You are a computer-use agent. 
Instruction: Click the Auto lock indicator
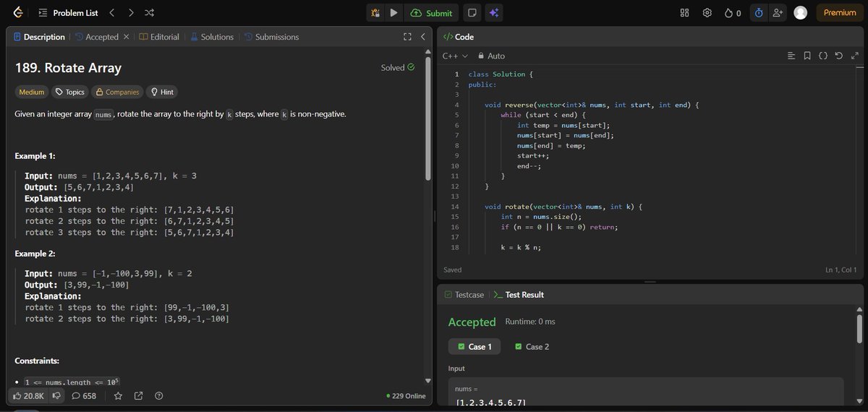(490, 56)
